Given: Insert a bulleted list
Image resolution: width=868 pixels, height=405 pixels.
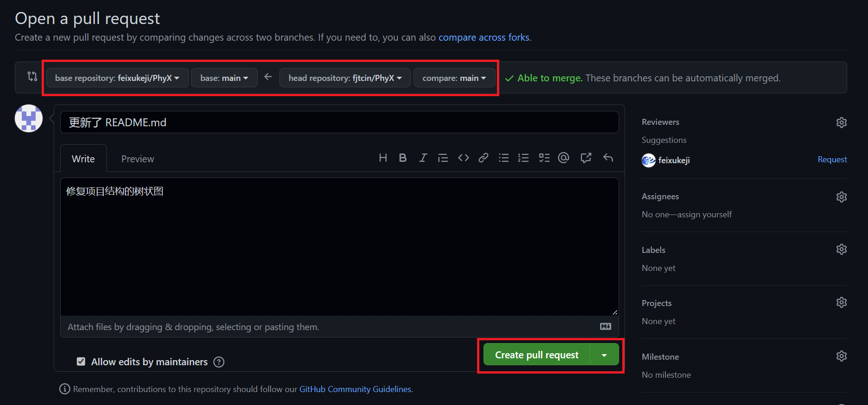Looking at the screenshot, I should pos(504,158).
